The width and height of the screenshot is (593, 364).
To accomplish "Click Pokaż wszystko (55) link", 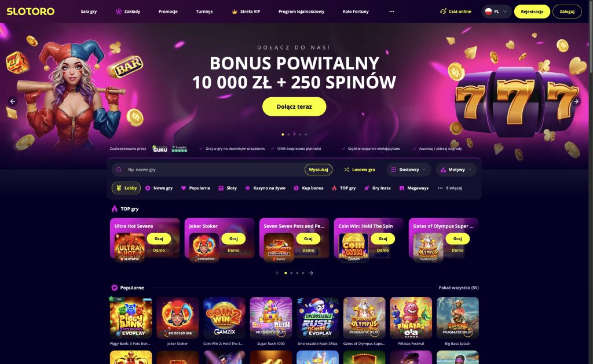I will click(459, 288).
